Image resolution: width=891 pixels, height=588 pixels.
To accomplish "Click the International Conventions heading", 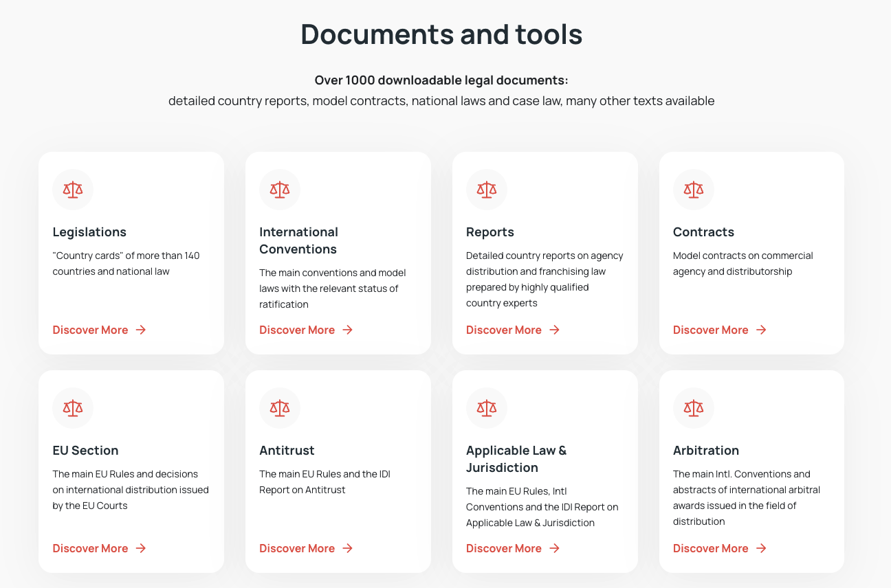I will point(298,240).
